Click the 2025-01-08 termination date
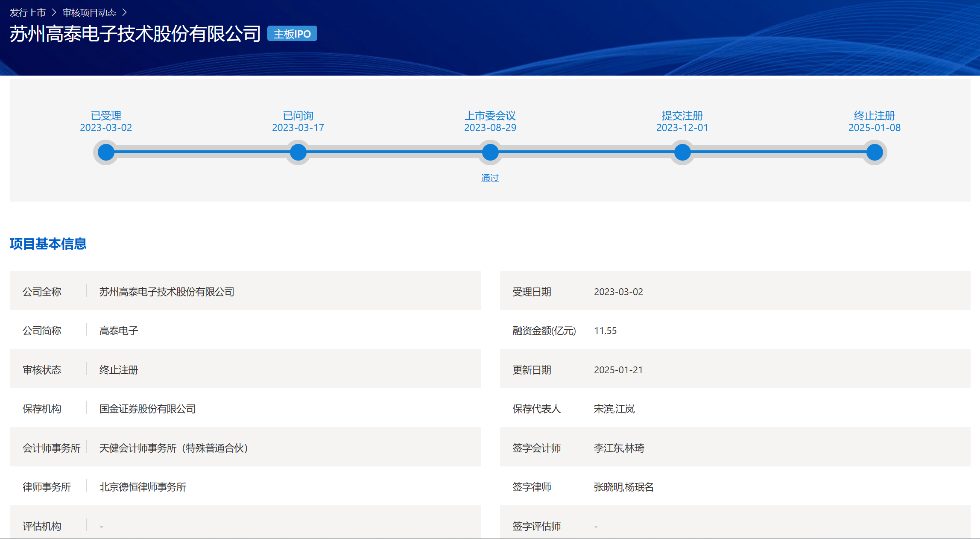This screenshot has width=980, height=539. pyautogui.click(x=875, y=128)
